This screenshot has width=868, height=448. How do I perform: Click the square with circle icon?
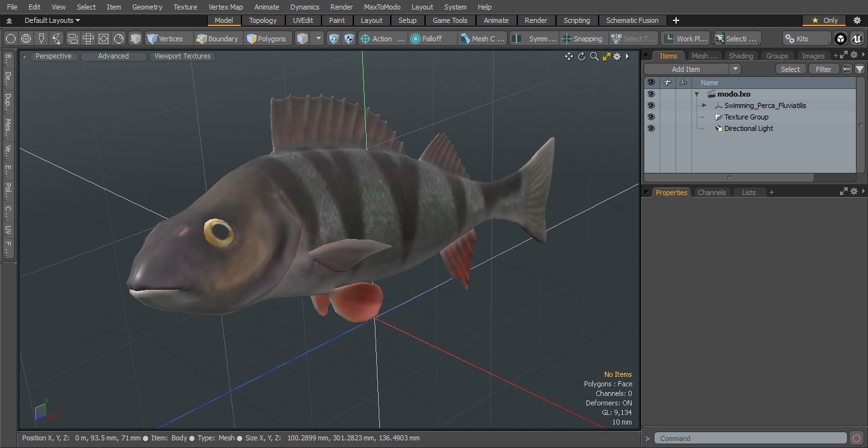104,39
